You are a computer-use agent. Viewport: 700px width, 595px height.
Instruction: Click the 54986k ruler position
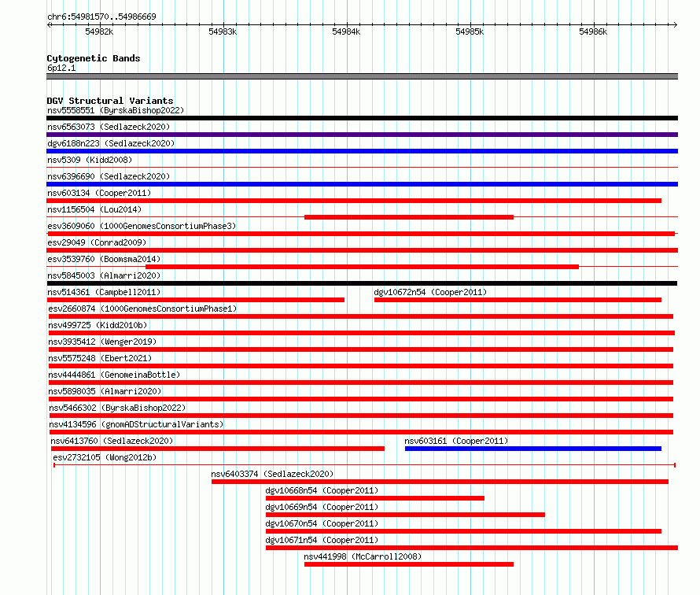pos(593,31)
